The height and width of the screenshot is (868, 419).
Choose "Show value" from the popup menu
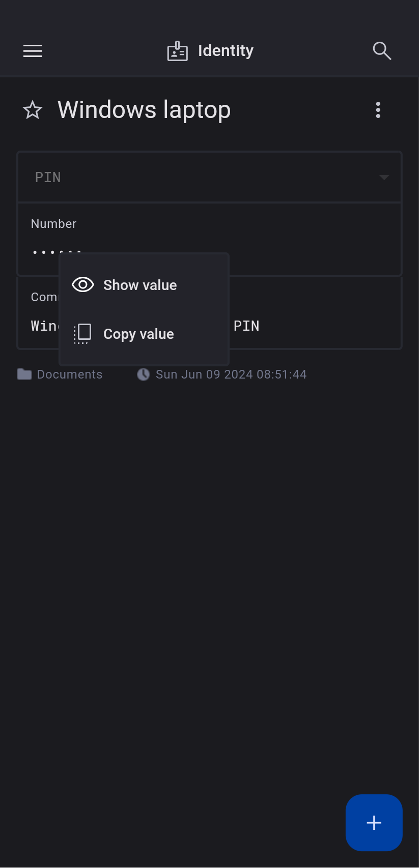pos(140,285)
